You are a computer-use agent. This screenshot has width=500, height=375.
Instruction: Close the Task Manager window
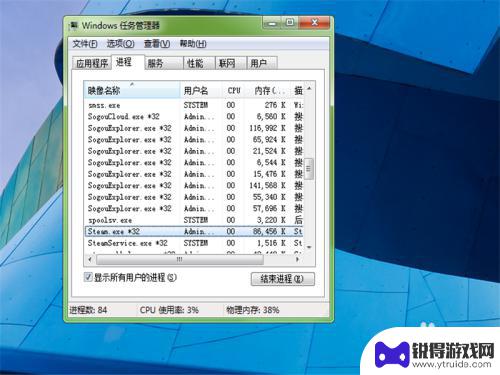click(x=314, y=23)
